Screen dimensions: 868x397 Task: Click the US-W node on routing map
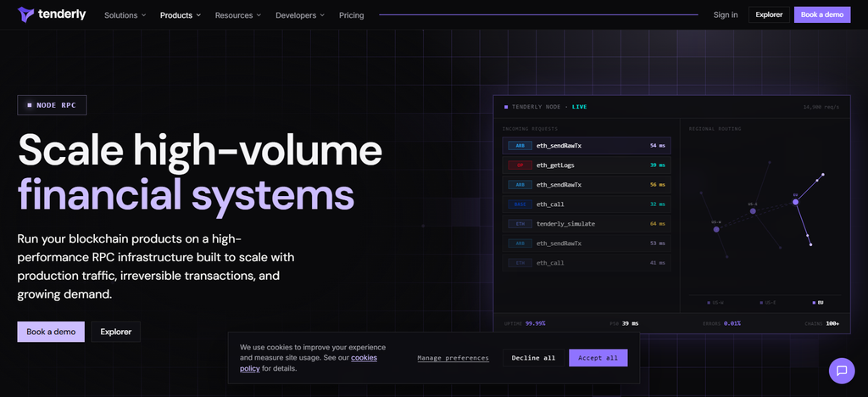click(716, 229)
